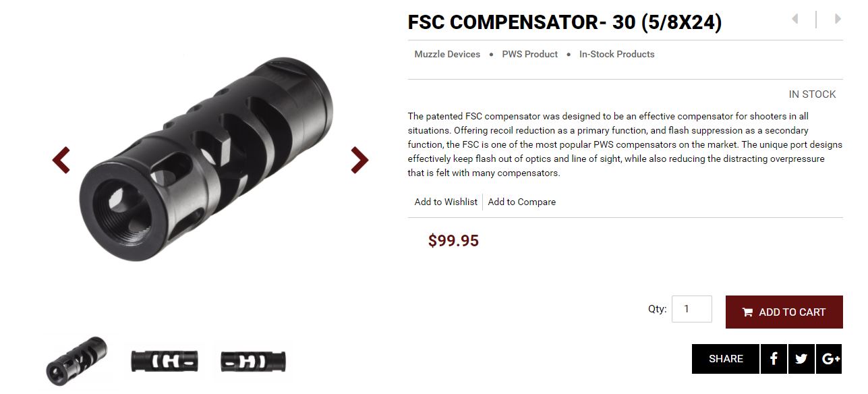Go to previous product arrow at top
Screen dimensions: 868x394
(x=795, y=19)
